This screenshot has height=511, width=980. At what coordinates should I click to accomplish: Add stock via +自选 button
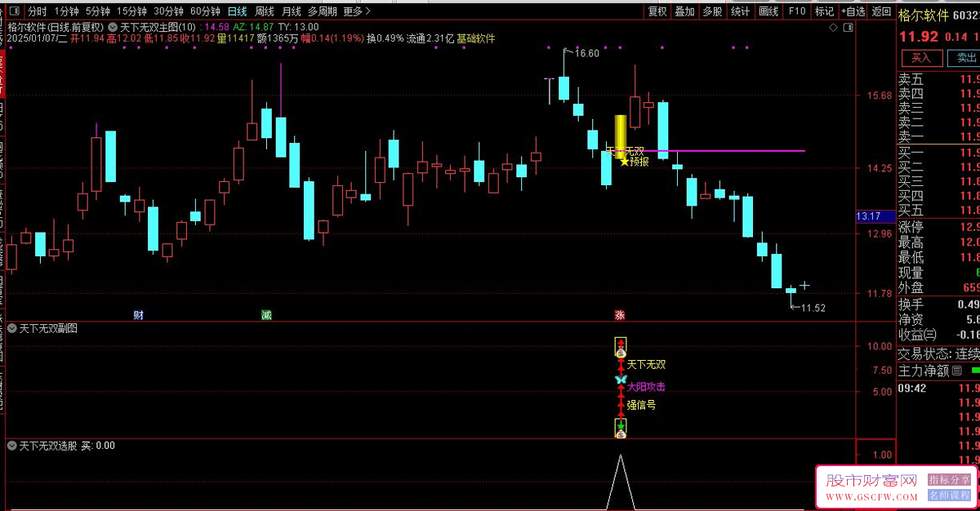[853, 11]
